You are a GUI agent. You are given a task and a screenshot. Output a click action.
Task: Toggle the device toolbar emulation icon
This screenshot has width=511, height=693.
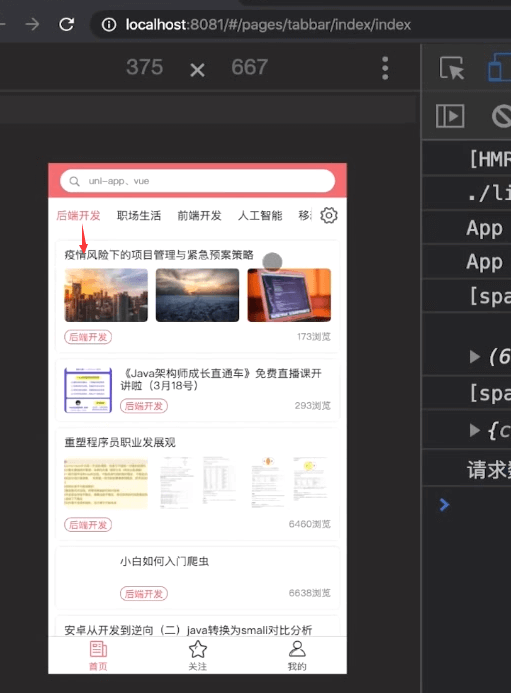point(500,67)
